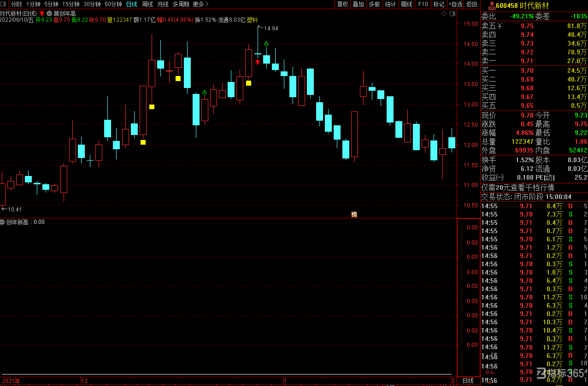Select the 5分钟 period tab
Screen dimensions: 588x386
[x=51, y=5]
